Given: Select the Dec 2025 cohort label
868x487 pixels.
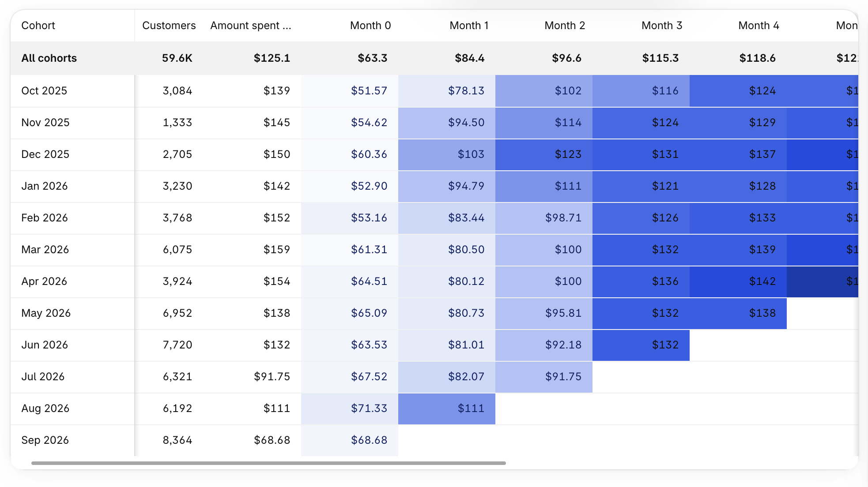Looking at the screenshot, I should click(45, 154).
